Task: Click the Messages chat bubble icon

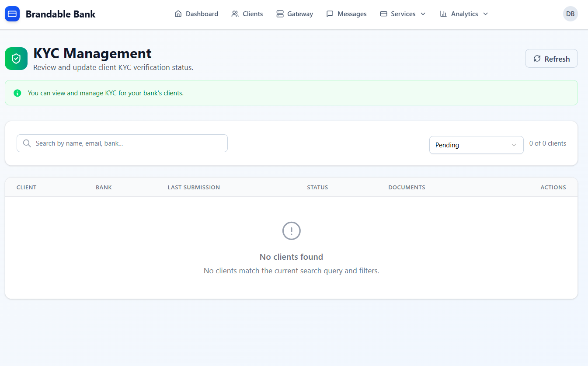Action: click(x=330, y=14)
